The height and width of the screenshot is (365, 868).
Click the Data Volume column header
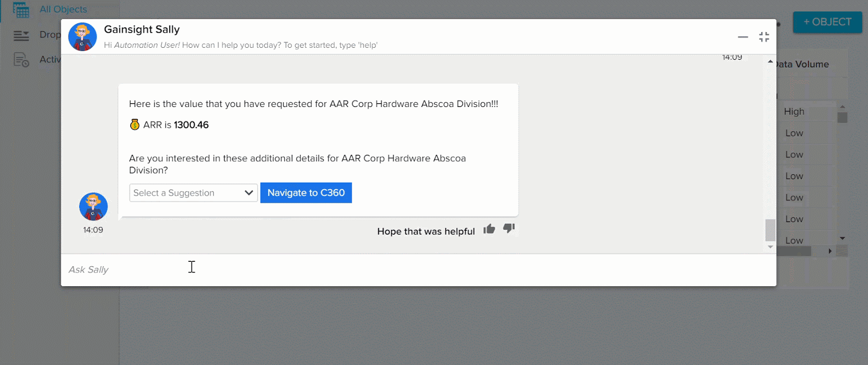point(802,64)
